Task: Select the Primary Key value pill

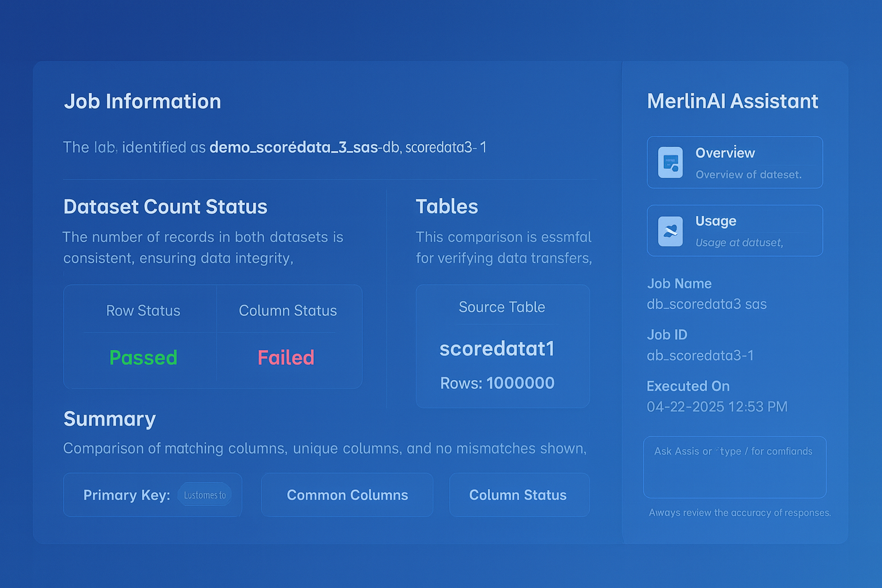Action: coord(205,494)
